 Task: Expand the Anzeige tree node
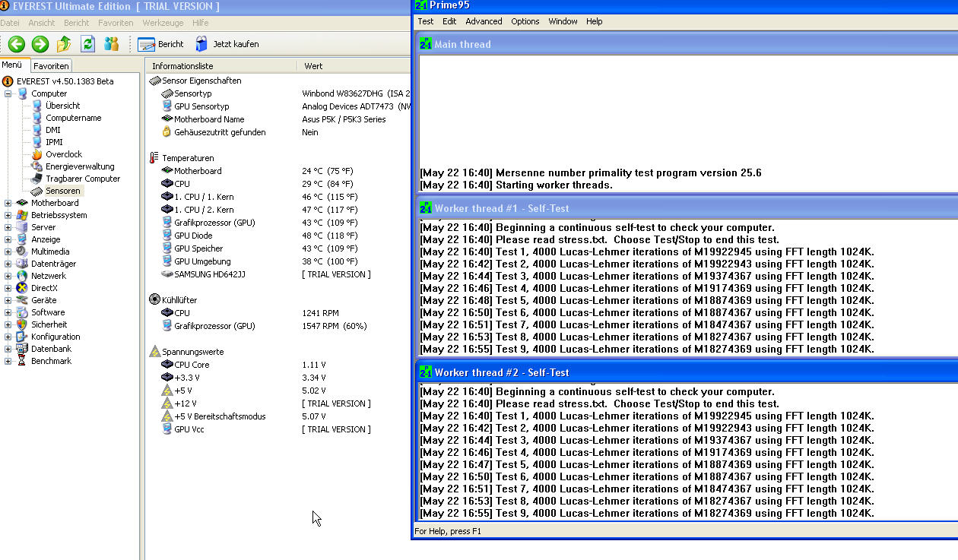[x=8, y=239]
